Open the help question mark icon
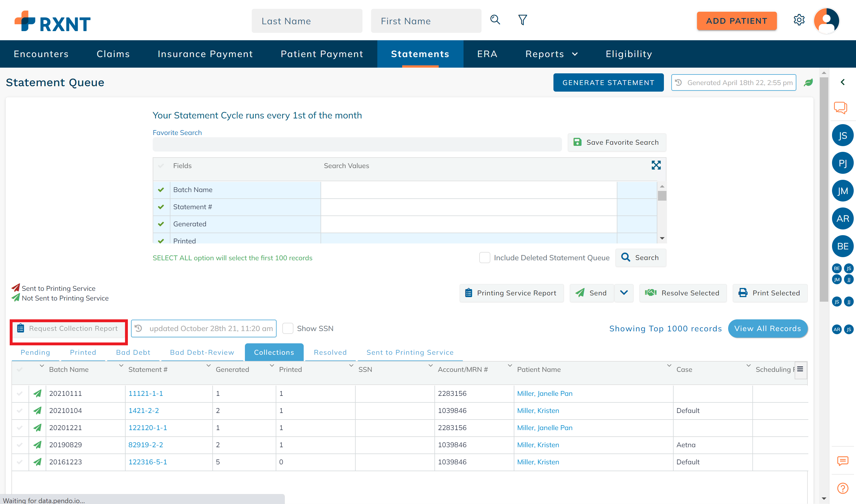The image size is (856, 504). (x=842, y=488)
